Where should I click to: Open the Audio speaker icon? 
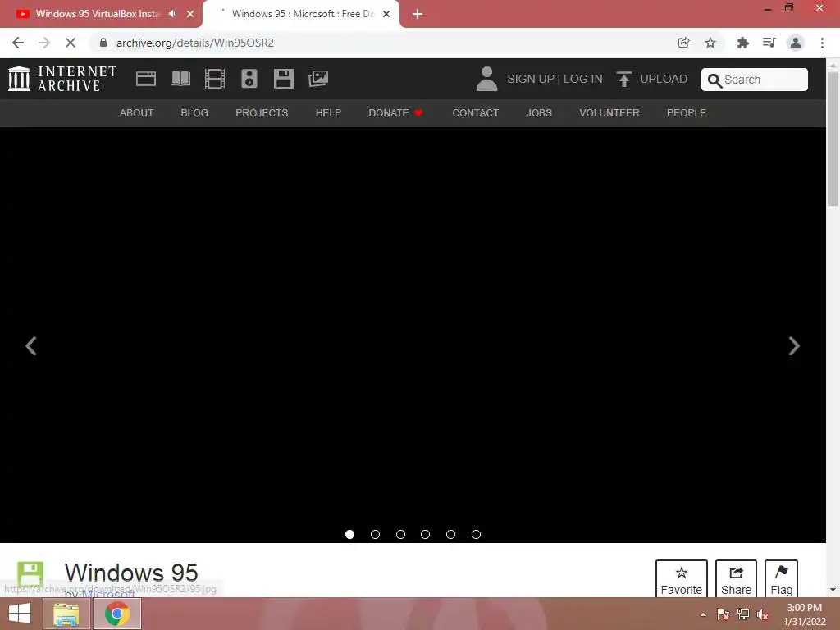249,79
